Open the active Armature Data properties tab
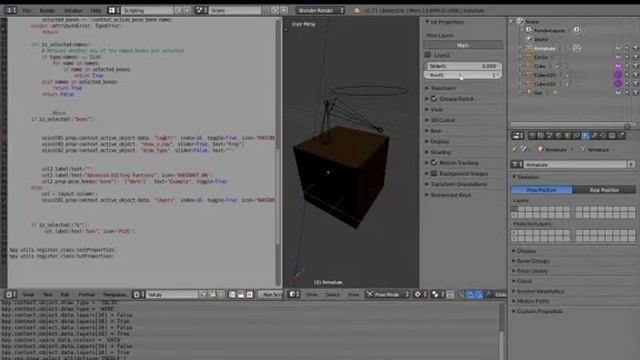The image size is (640, 360). 585,136
